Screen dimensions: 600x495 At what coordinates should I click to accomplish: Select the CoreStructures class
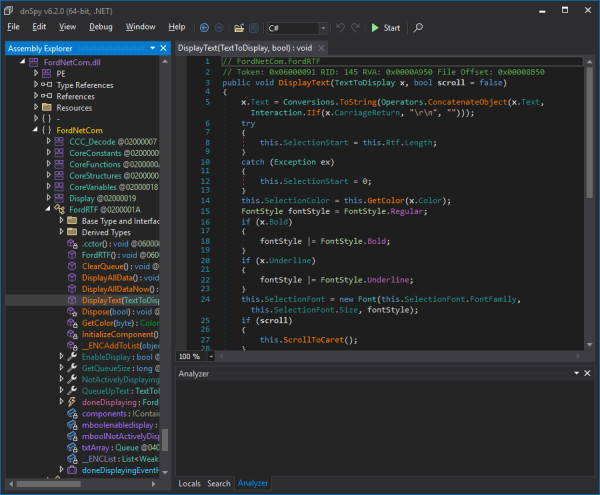[x=114, y=176]
